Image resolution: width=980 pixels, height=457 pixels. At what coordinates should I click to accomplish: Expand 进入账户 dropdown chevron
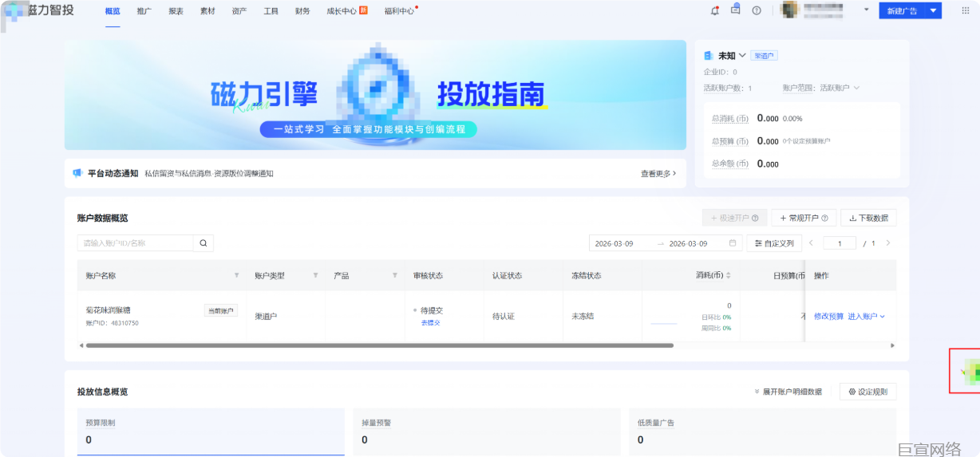pos(883,317)
